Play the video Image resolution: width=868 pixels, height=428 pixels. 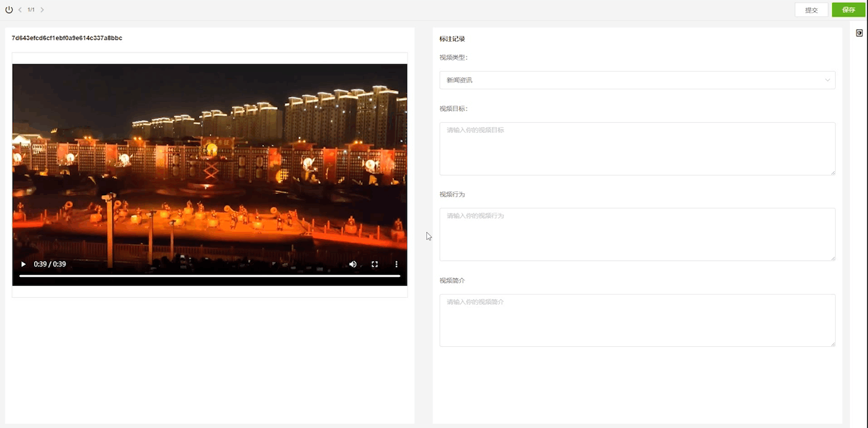coord(23,264)
